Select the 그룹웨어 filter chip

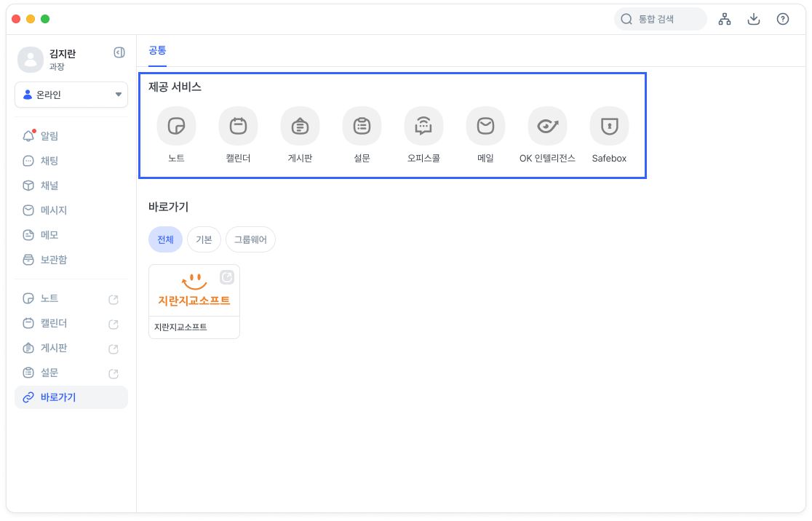click(x=250, y=239)
